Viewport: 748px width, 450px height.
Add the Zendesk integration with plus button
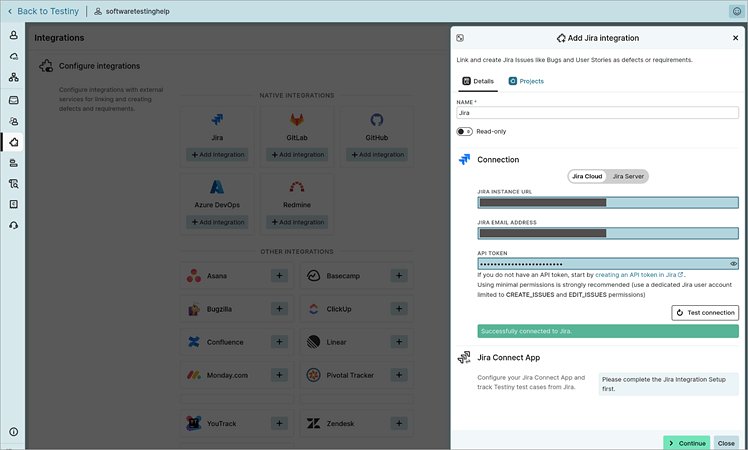pyautogui.click(x=399, y=423)
